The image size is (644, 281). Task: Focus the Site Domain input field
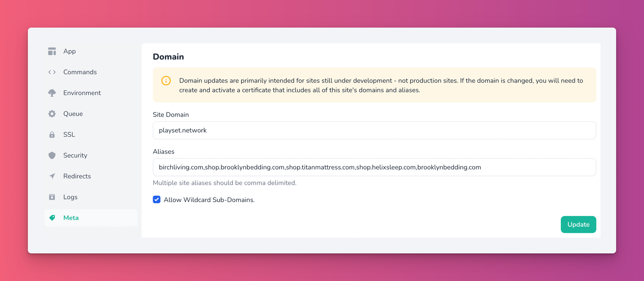tap(374, 130)
